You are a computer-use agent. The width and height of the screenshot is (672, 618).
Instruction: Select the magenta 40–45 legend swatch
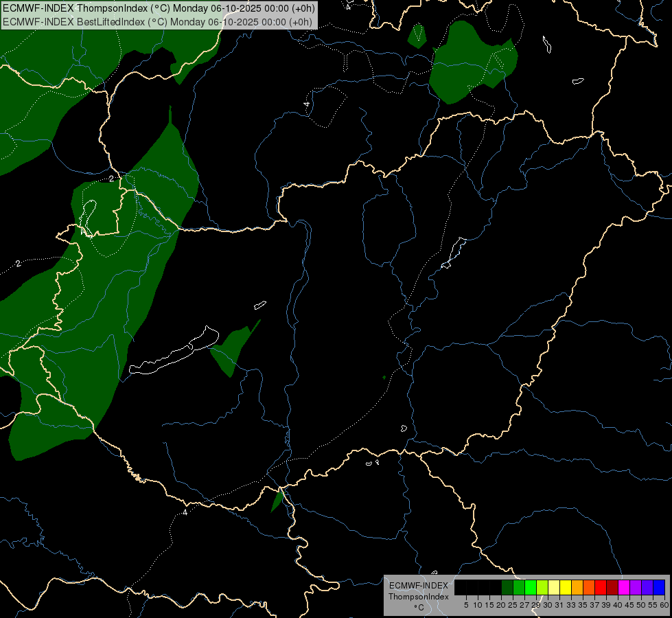pyautogui.click(x=624, y=588)
